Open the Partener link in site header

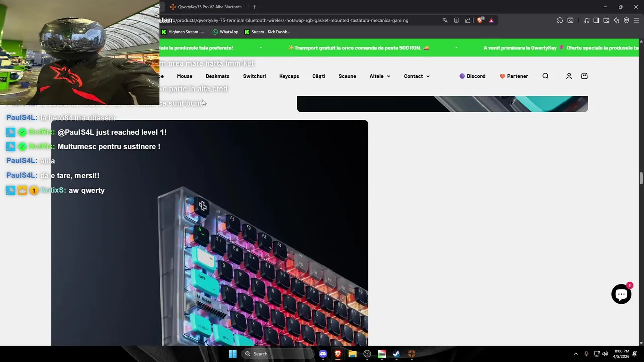click(514, 76)
